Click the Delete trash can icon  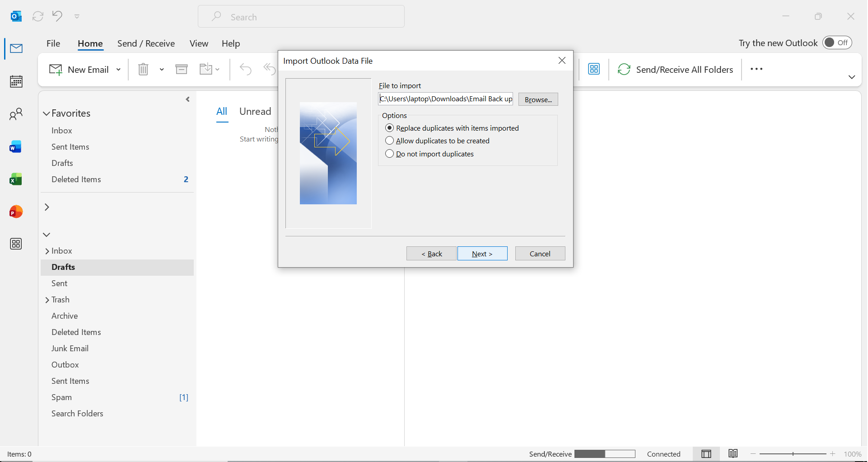tap(143, 69)
